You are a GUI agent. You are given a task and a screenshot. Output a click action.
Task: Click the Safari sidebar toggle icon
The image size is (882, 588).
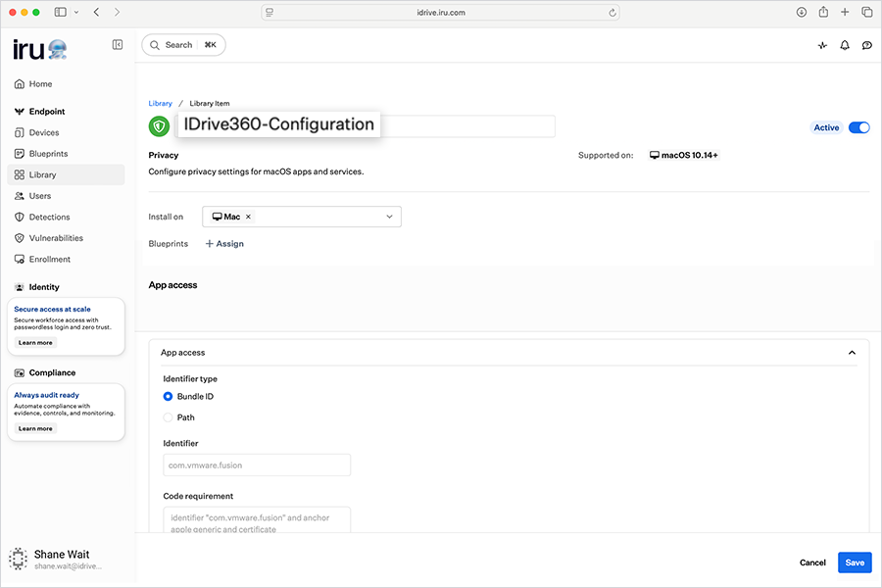click(60, 12)
